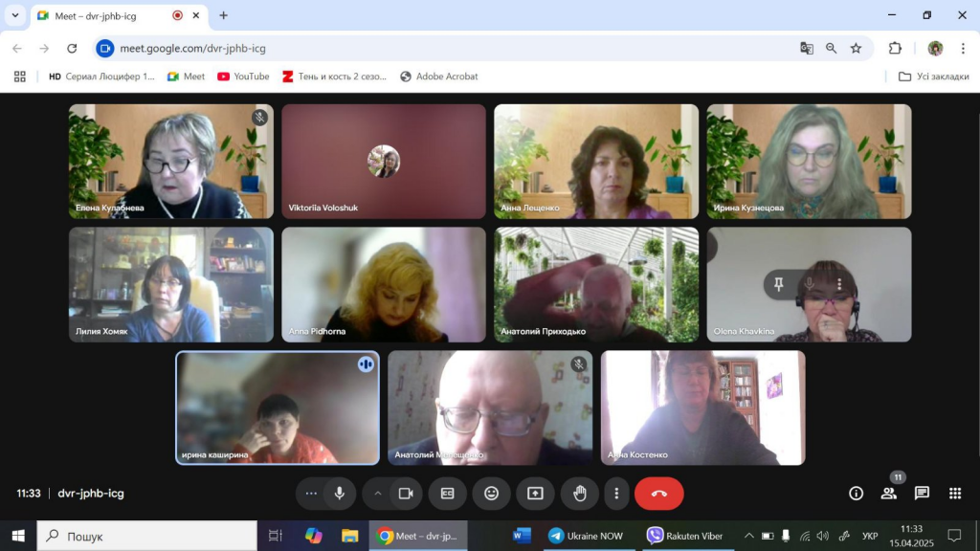Open the in-call chat panel
This screenshot has height=551, width=980.
[x=922, y=494]
